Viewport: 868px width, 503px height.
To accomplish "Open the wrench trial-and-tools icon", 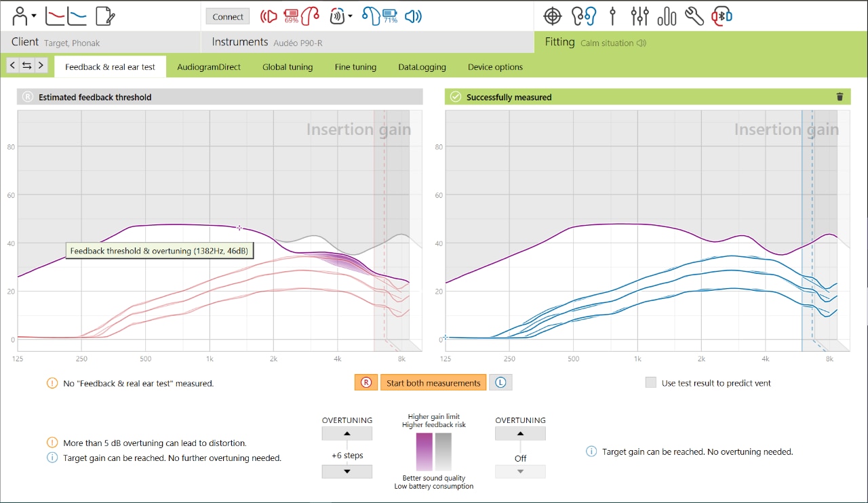I will (x=694, y=16).
